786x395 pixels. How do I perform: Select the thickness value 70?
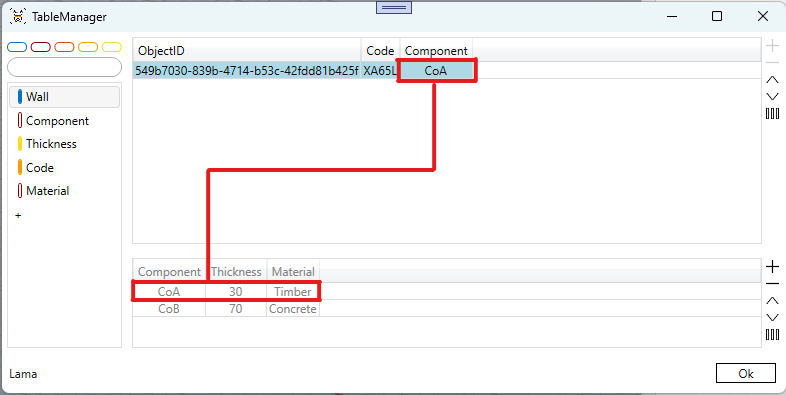(x=236, y=309)
